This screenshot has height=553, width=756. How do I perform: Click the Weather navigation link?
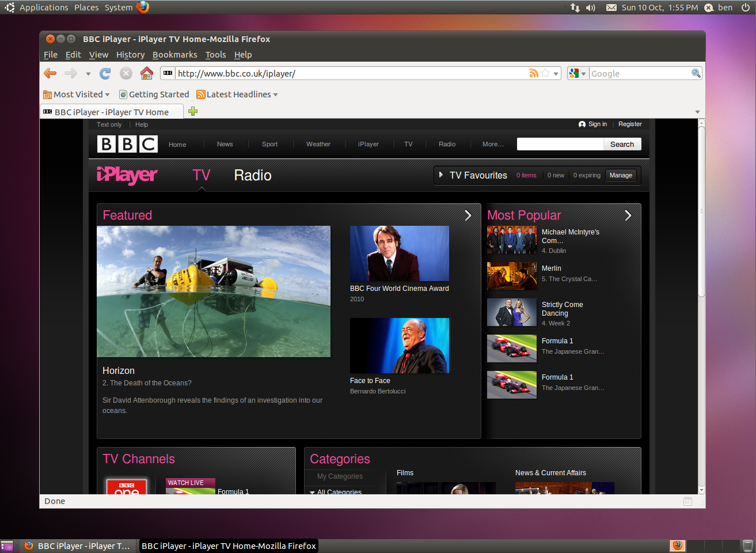click(318, 144)
